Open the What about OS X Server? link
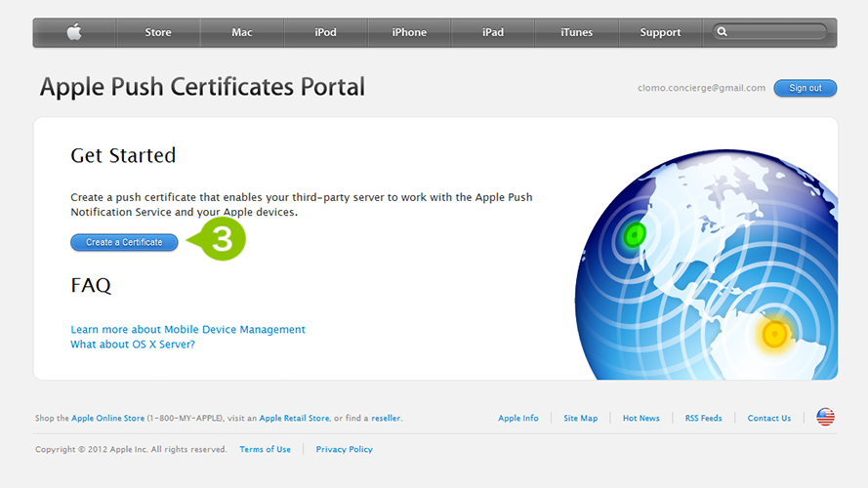This screenshot has width=868, height=488. [x=133, y=345]
